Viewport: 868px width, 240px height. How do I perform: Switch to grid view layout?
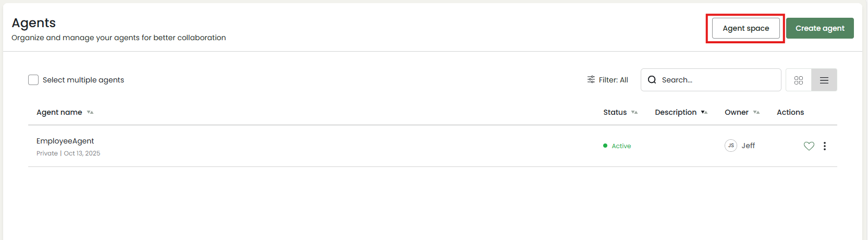799,80
